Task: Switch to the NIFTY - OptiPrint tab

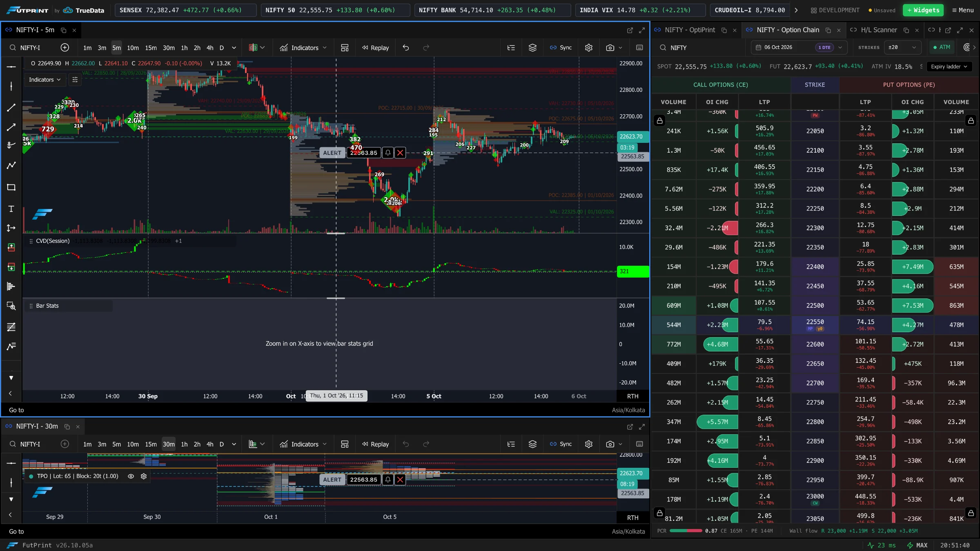Action: (x=690, y=30)
